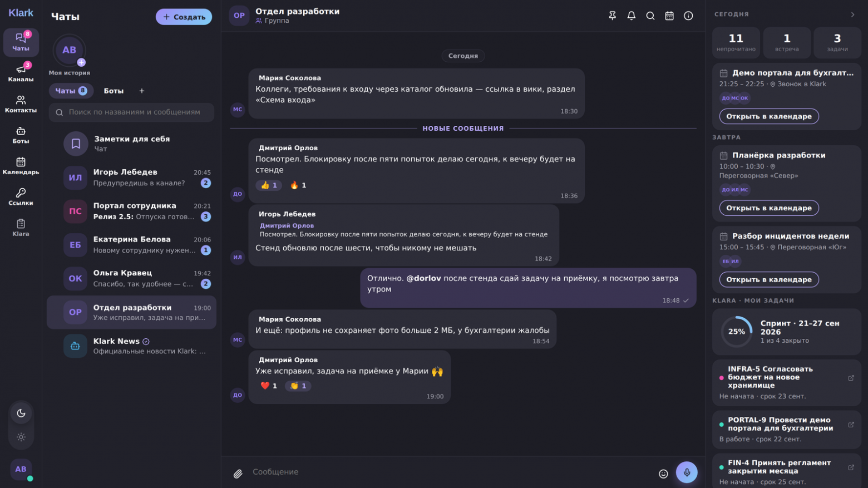Switch to dark theme moon toggle

coord(21,413)
